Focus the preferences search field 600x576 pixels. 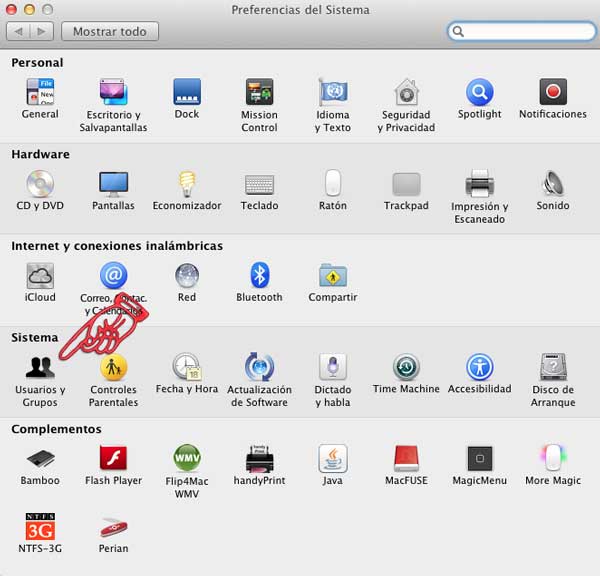(x=522, y=31)
